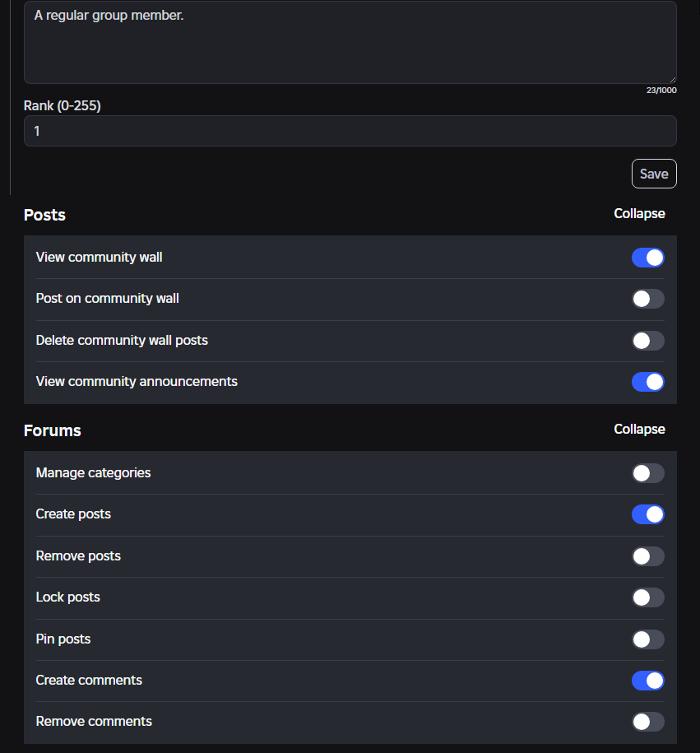Screen dimensions: 700x753
Task: Enable Post on community wall toggle
Action: click(x=647, y=299)
